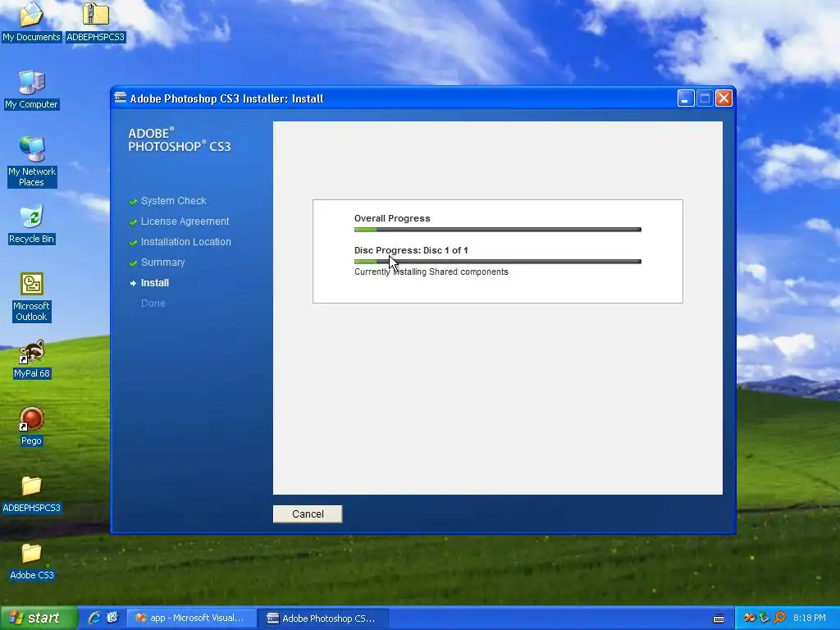Click the Summary step
Viewport: 840px width, 630px height.
point(163,262)
